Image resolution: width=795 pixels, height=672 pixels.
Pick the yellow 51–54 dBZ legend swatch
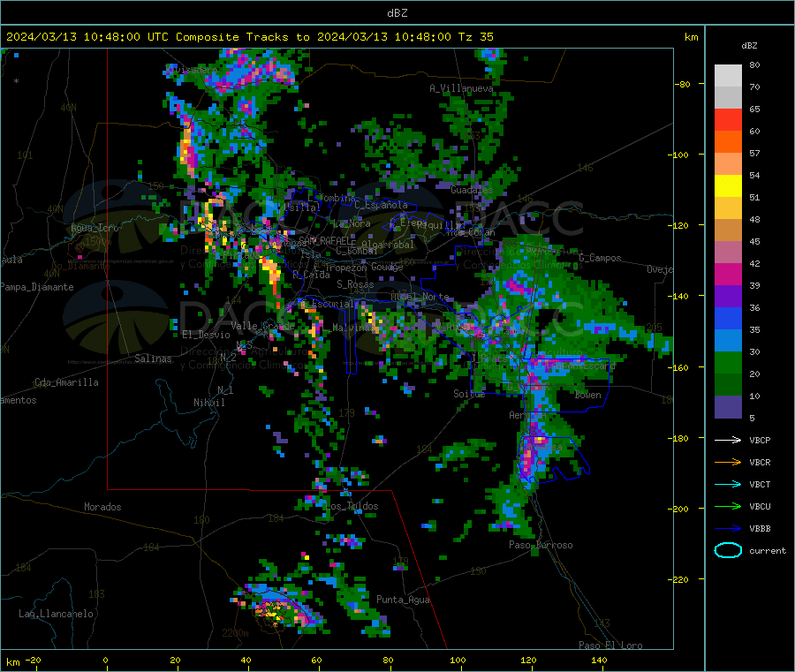[x=728, y=186]
